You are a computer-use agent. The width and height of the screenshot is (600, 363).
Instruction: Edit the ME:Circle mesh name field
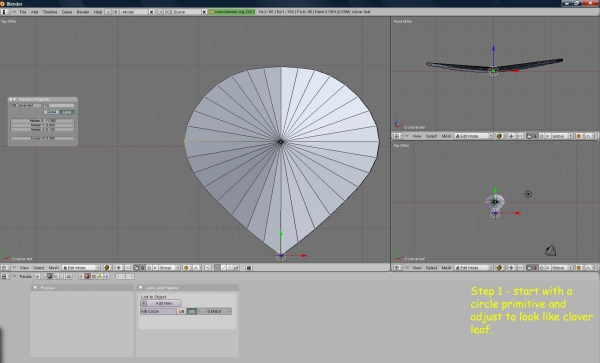(x=158, y=311)
